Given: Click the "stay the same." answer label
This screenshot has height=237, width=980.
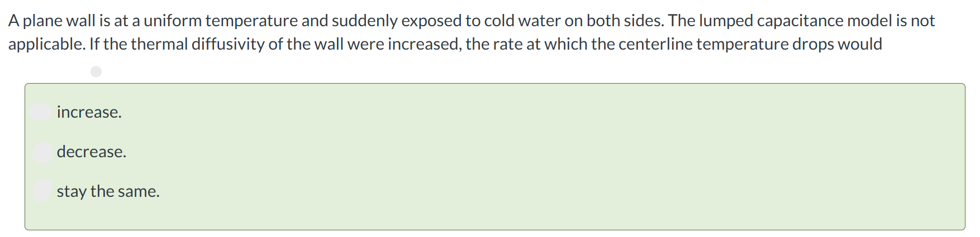Looking at the screenshot, I should coord(108,191).
